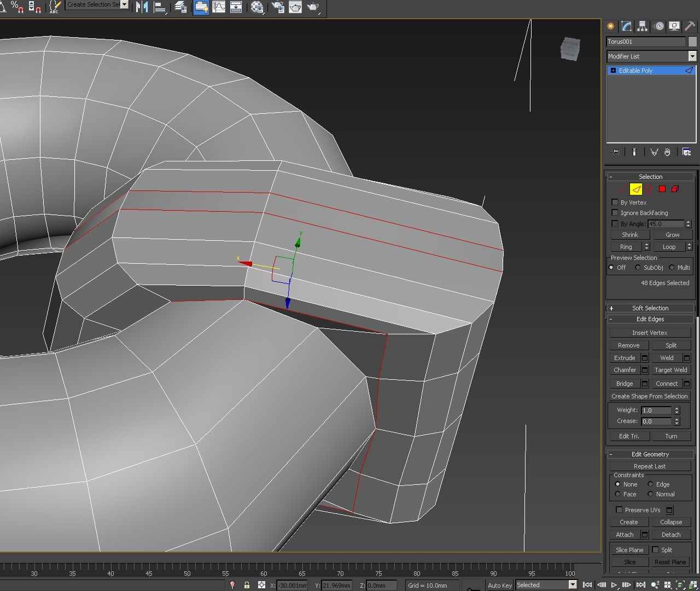Open the Hierarchy command panel

(641, 26)
